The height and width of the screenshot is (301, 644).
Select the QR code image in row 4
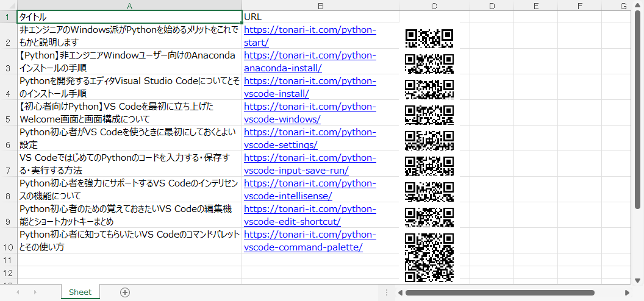click(x=429, y=90)
